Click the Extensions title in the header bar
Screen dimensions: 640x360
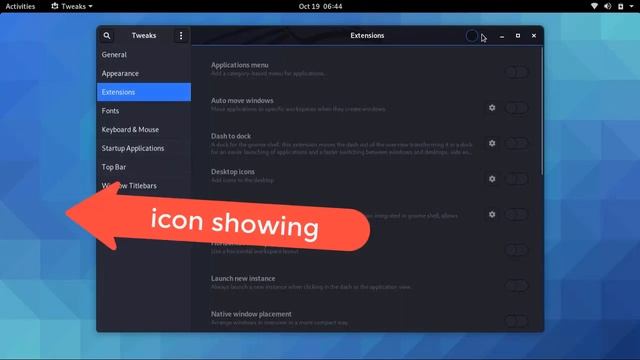click(367, 36)
